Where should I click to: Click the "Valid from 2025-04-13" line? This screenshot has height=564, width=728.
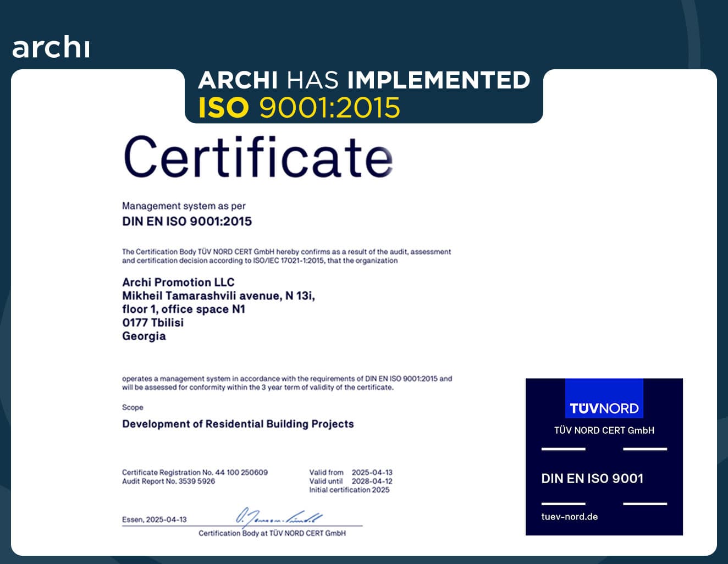click(351, 472)
